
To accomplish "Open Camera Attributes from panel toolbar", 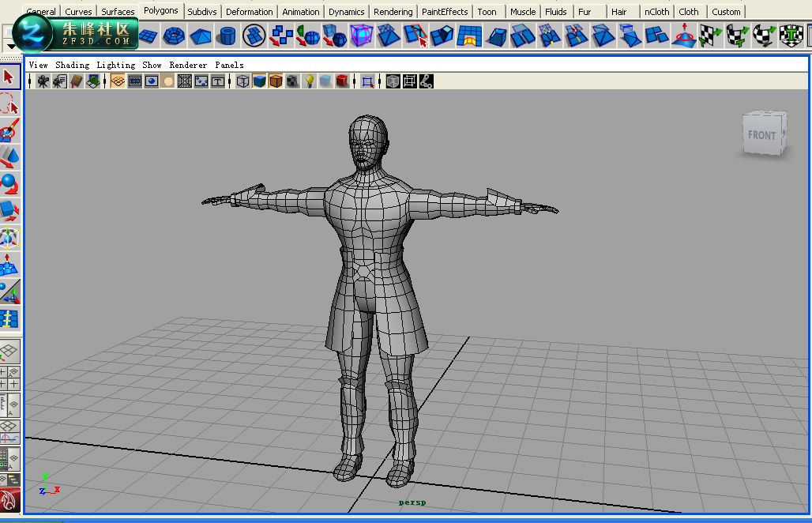I will click(59, 81).
